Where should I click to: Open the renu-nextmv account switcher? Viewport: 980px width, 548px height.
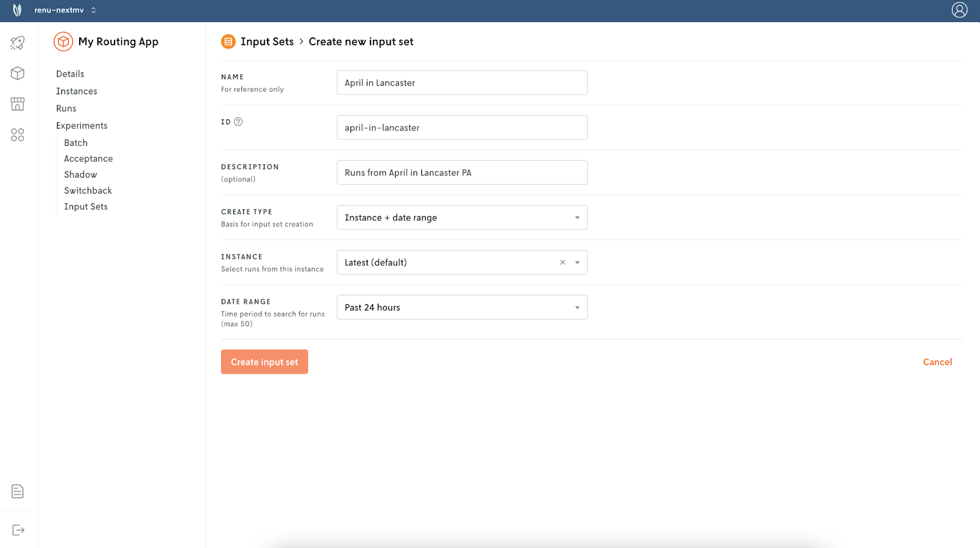click(66, 10)
